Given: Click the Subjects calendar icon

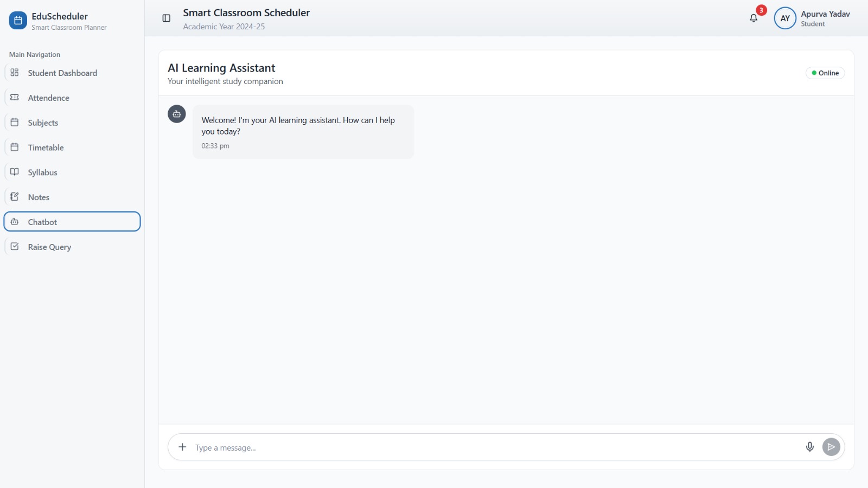Looking at the screenshot, I should pyautogui.click(x=15, y=123).
